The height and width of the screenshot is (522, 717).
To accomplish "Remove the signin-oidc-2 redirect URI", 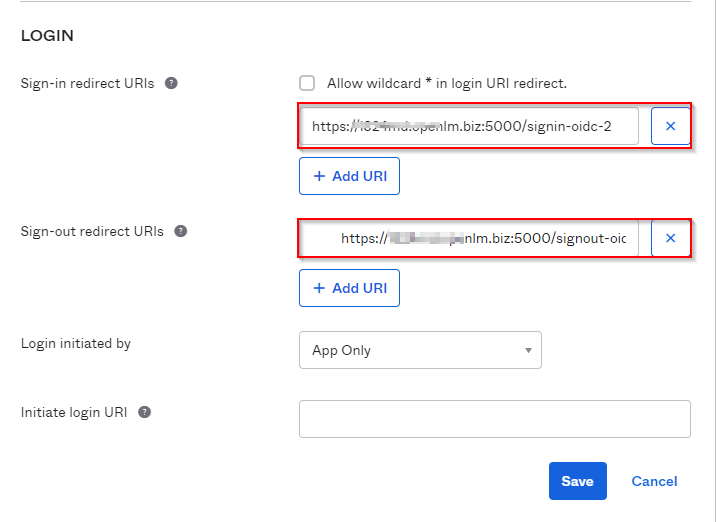I will (x=670, y=127).
